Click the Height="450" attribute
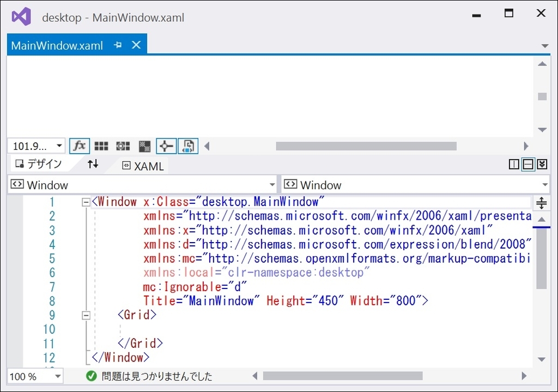Image resolution: width=558 pixels, height=392 pixels. (x=305, y=301)
